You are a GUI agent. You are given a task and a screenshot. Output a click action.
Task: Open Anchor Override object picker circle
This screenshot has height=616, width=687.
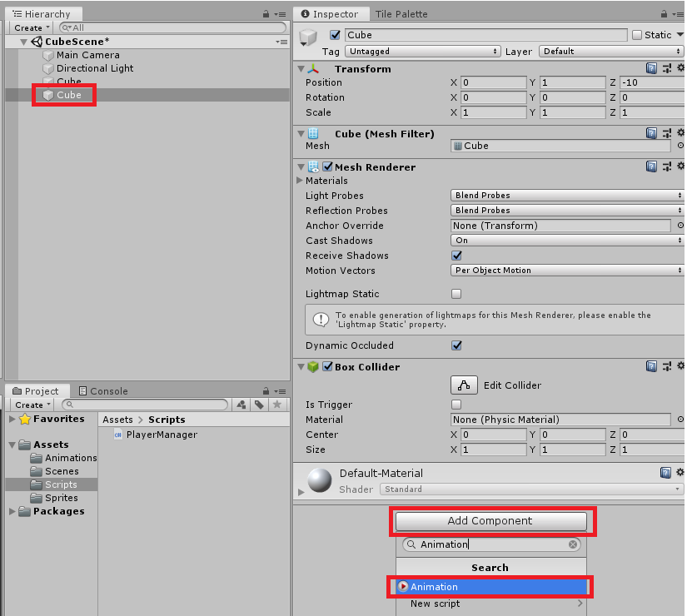680,226
